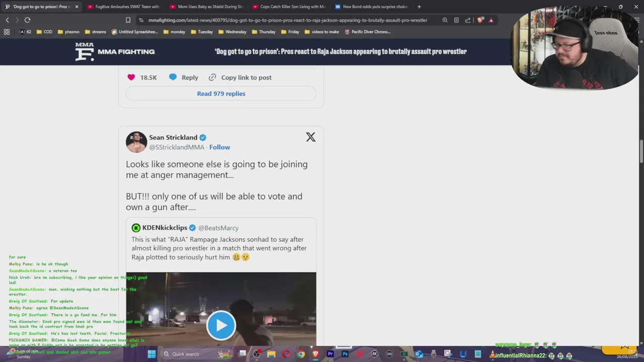
Task: Open Excel from the taskbar
Action: click(x=404, y=354)
